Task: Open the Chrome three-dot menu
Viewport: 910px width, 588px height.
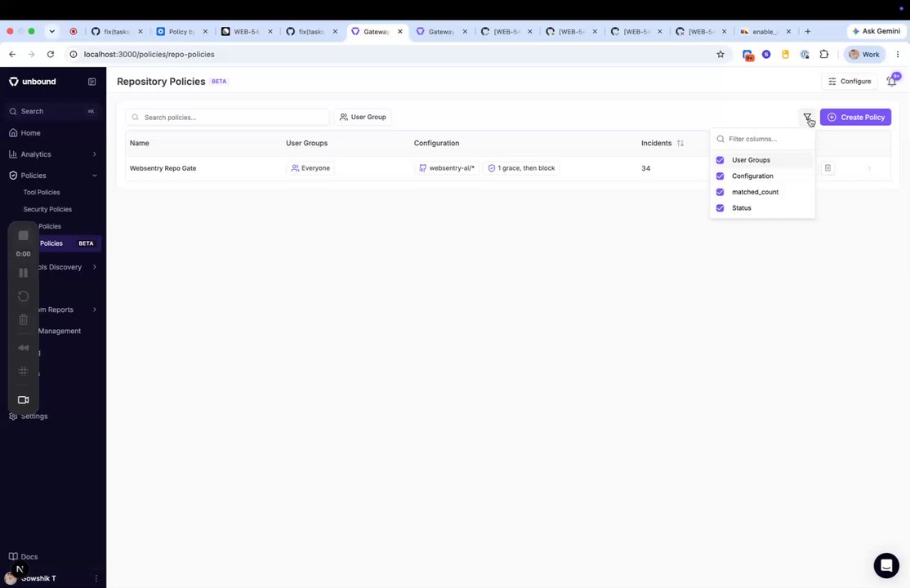Action: click(x=897, y=55)
